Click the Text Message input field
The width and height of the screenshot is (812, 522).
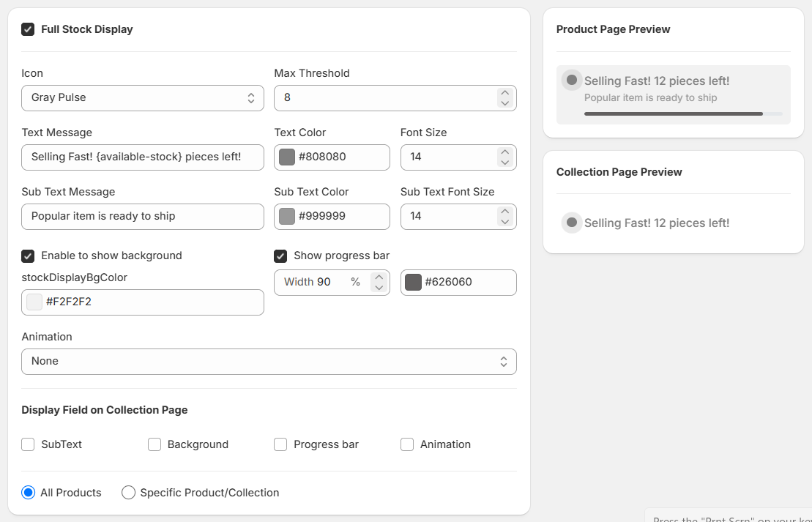pyautogui.click(x=142, y=157)
